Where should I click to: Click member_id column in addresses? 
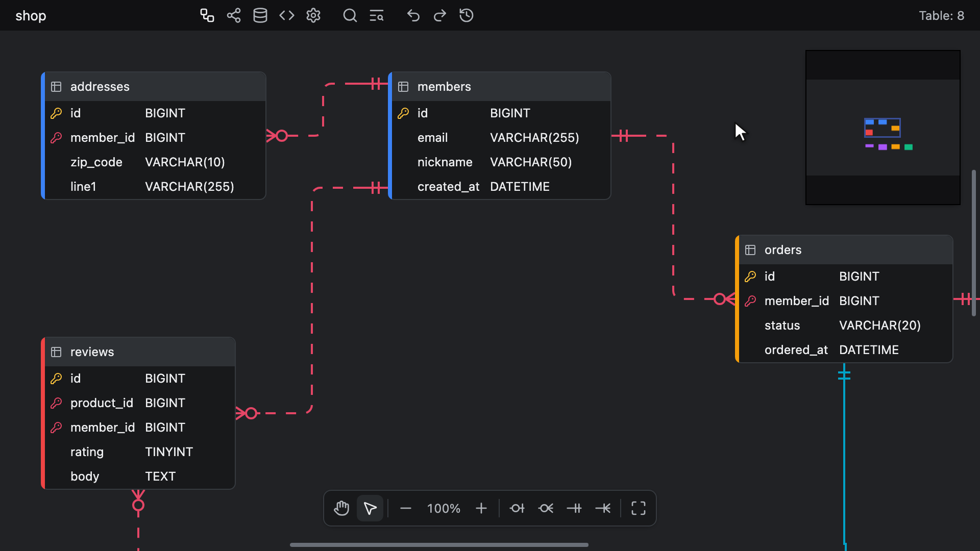click(x=155, y=138)
